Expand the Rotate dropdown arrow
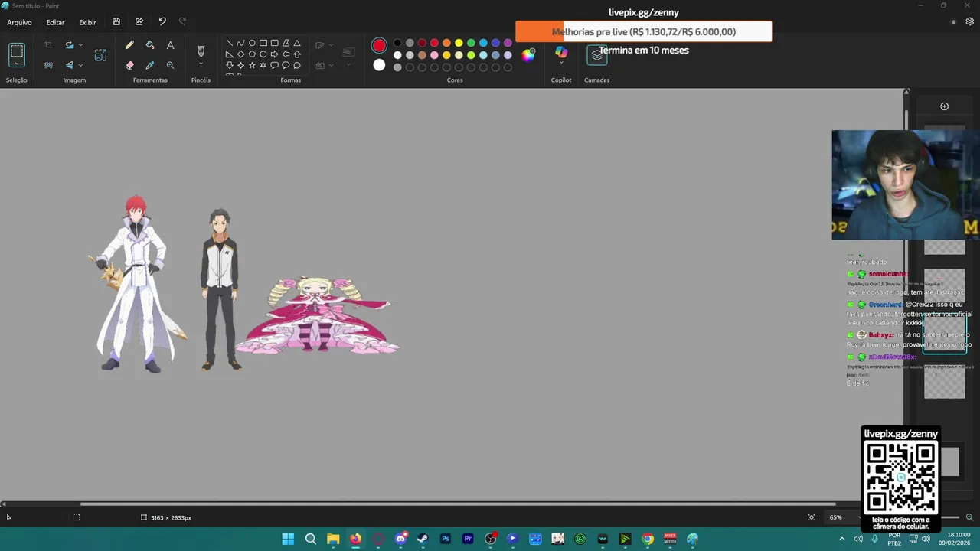 [x=80, y=45]
